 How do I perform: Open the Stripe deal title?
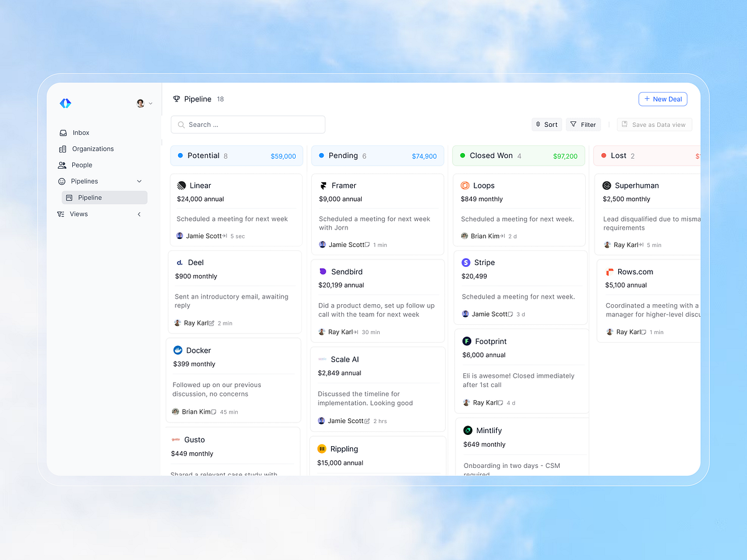click(x=484, y=263)
